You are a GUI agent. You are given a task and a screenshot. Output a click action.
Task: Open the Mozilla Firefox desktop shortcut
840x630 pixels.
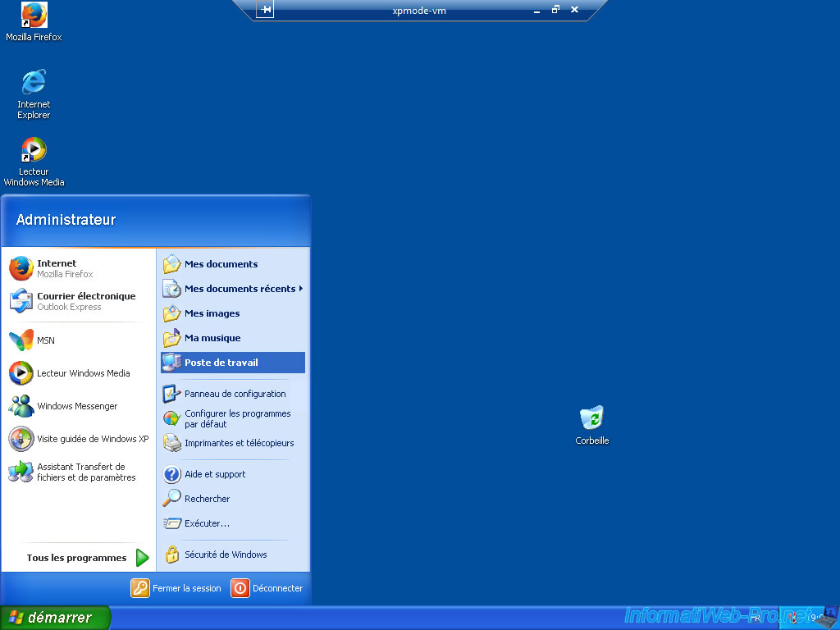pos(34,22)
